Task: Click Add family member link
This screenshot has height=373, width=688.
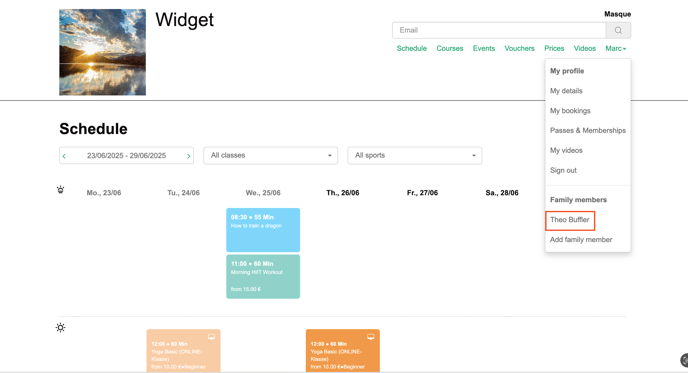Action: tap(581, 240)
